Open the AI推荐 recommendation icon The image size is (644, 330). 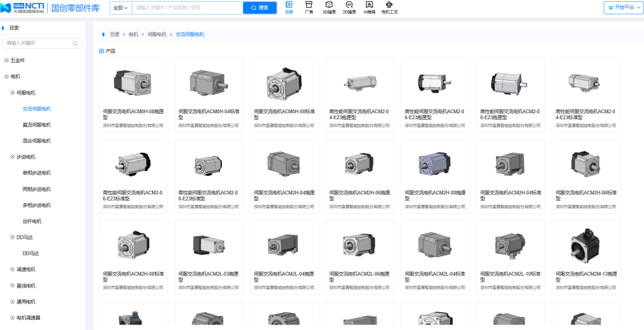pos(369,7)
